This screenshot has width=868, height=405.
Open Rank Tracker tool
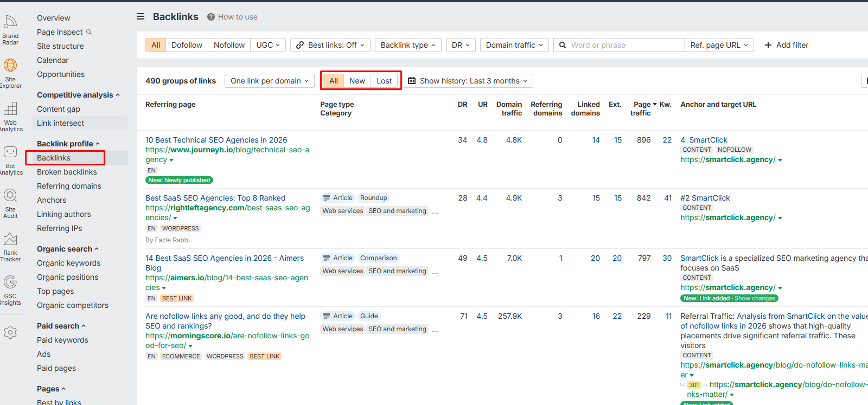(10, 247)
